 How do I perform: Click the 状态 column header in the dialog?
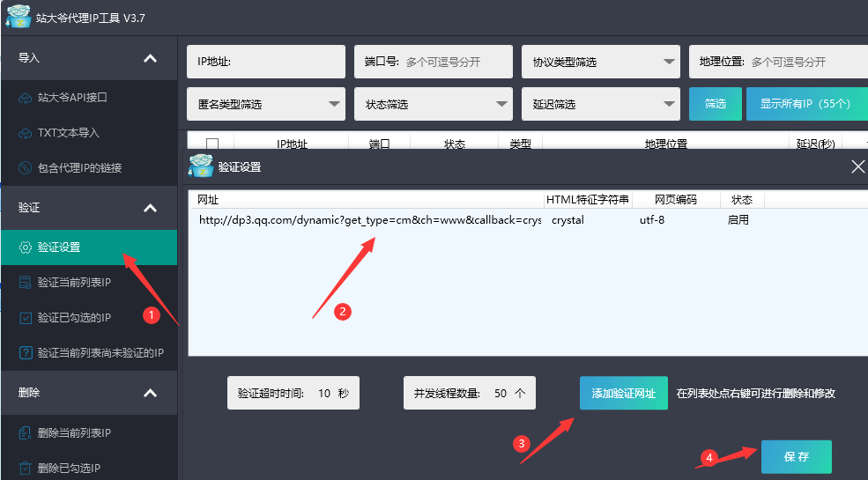(x=742, y=200)
